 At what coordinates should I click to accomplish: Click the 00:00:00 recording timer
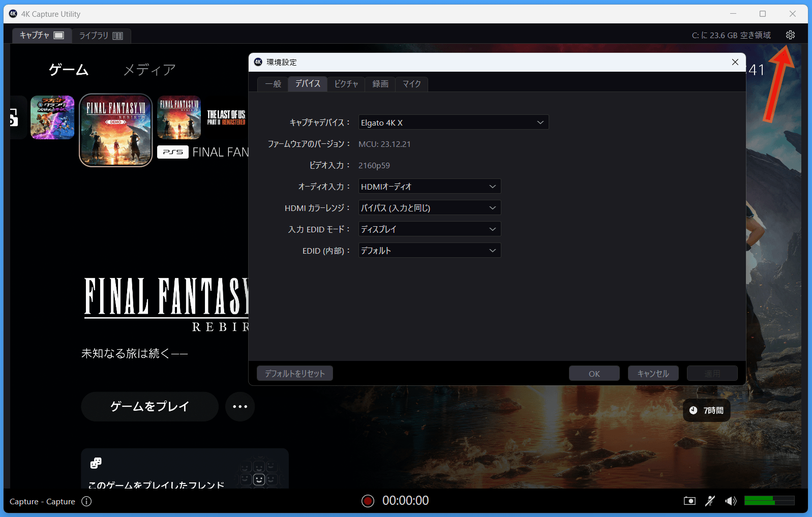click(x=406, y=501)
